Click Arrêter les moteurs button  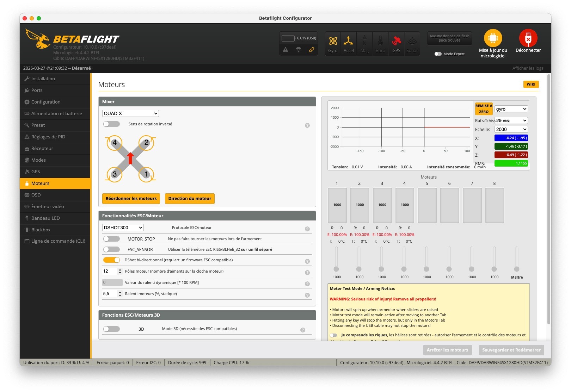pyautogui.click(x=447, y=350)
